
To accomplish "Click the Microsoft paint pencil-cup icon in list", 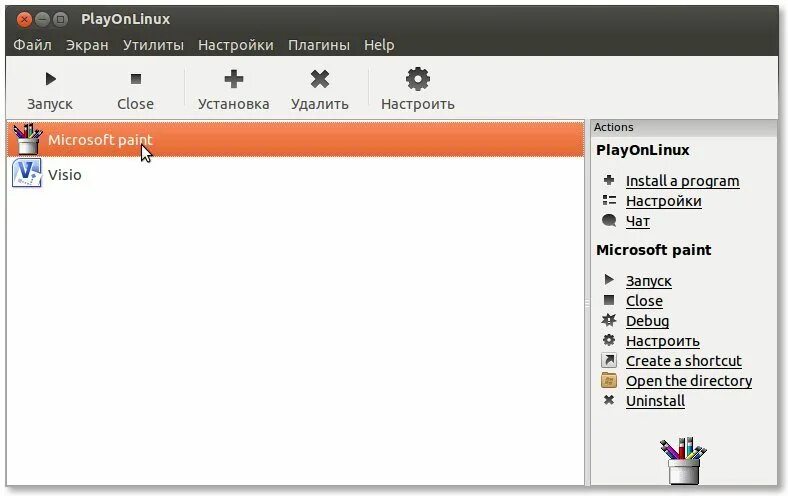I will tap(27, 139).
